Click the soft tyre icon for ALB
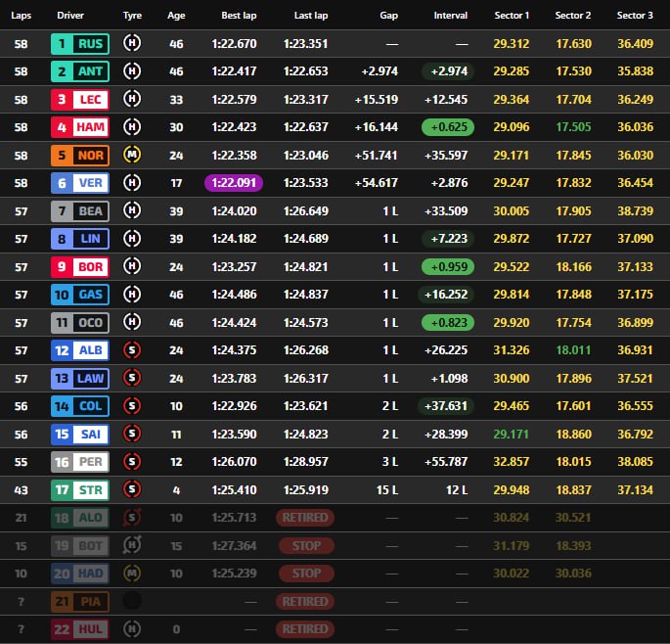This screenshot has width=670, height=644. pyautogui.click(x=133, y=349)
